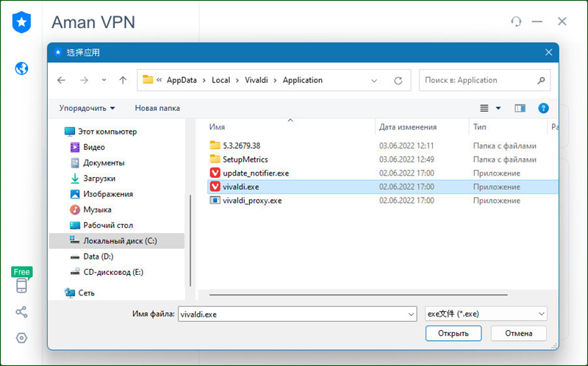Refresh the Application folder listing

[x=398, y=80]
